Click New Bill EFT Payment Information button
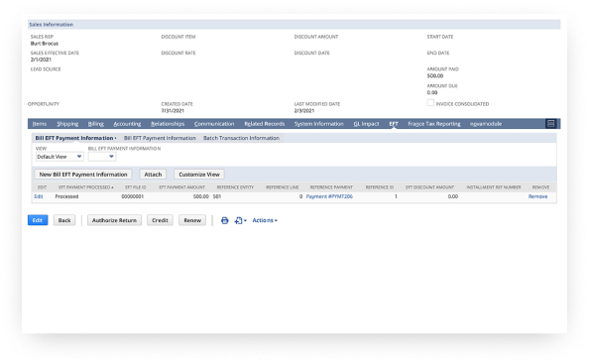Viewport: 589px width, 364px height. click(x=83, y=175)
